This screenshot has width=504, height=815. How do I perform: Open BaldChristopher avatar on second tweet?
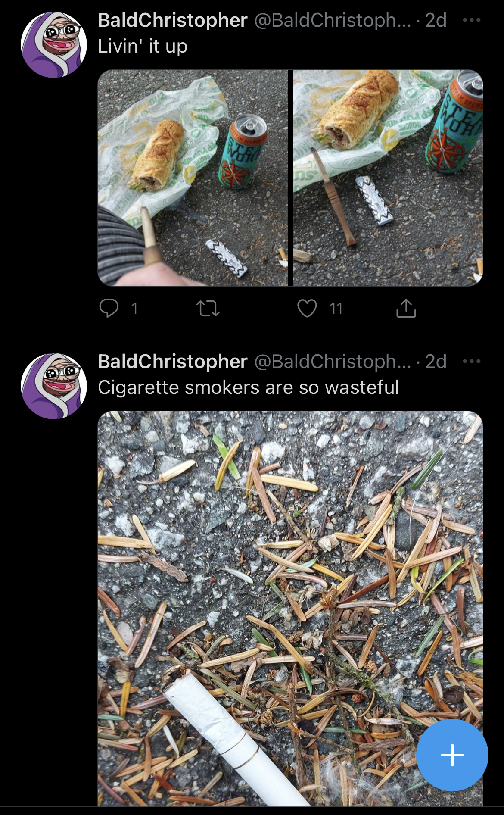(x=54, y=386)
